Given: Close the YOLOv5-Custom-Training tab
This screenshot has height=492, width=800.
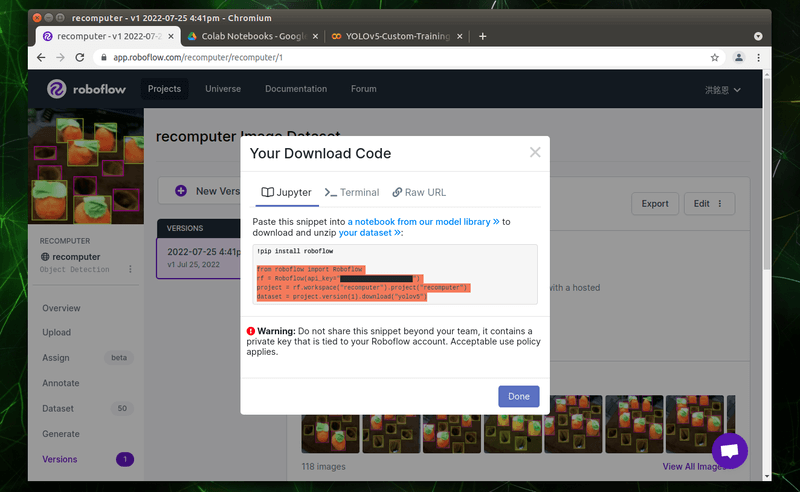Looking at the screenshot, I should (x=460, y=36).
